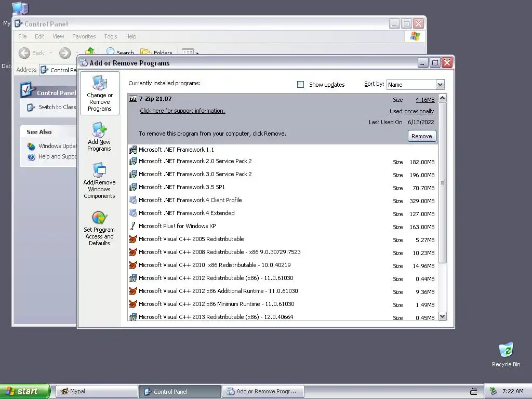Click Add or Remove Programs taskbar button
Viewport: 532px width, 399px height.
(263, 391)
